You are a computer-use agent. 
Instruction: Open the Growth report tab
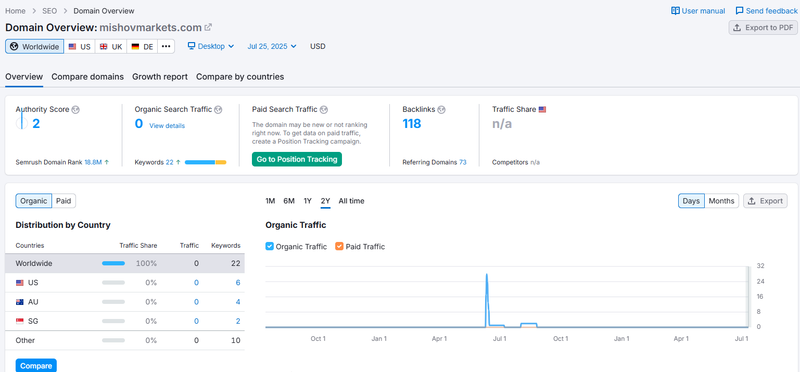pos(160,77)
